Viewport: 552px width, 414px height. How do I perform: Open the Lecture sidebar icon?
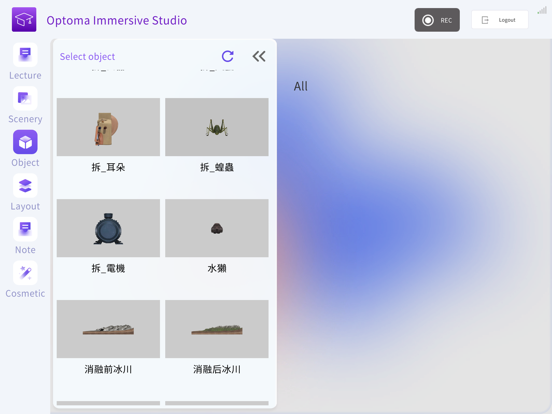[x=25, y=55]
